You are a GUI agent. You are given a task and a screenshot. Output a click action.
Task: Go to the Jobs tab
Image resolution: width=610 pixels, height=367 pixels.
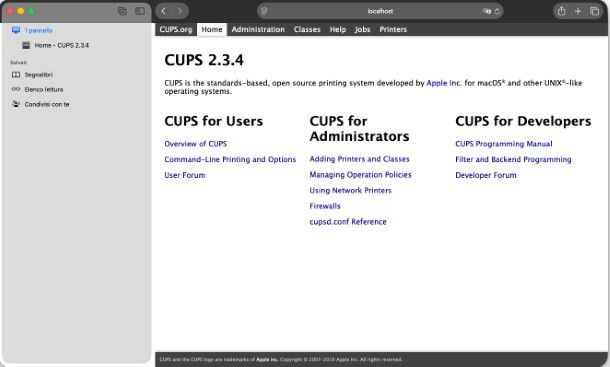pos(362,29)
